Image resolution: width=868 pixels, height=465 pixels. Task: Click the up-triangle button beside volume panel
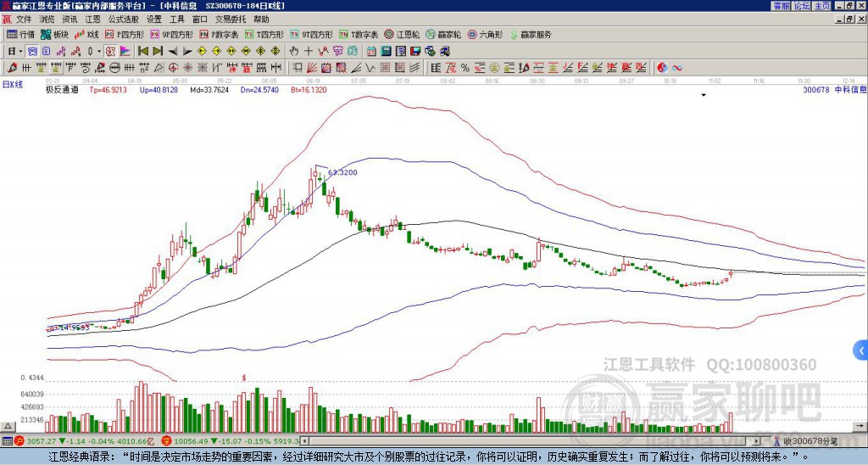8,427
